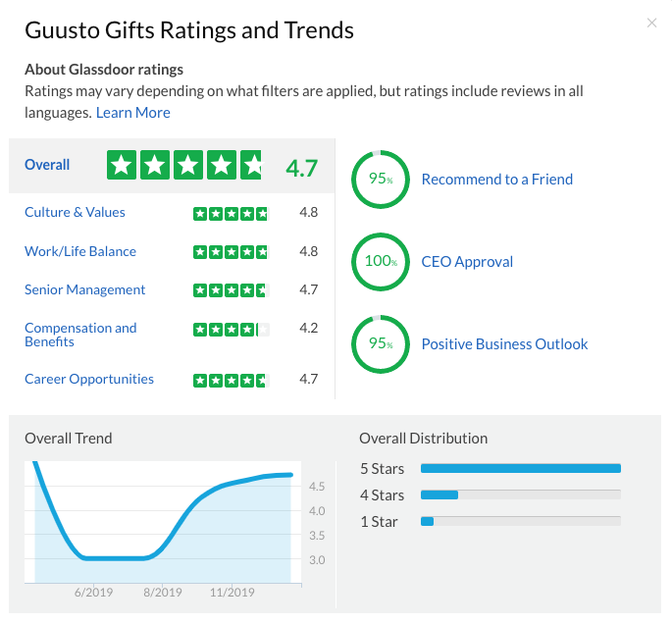Click the 8/2019 axis label
This screenshot has width=672, height=624.
[x=163, y=593]
